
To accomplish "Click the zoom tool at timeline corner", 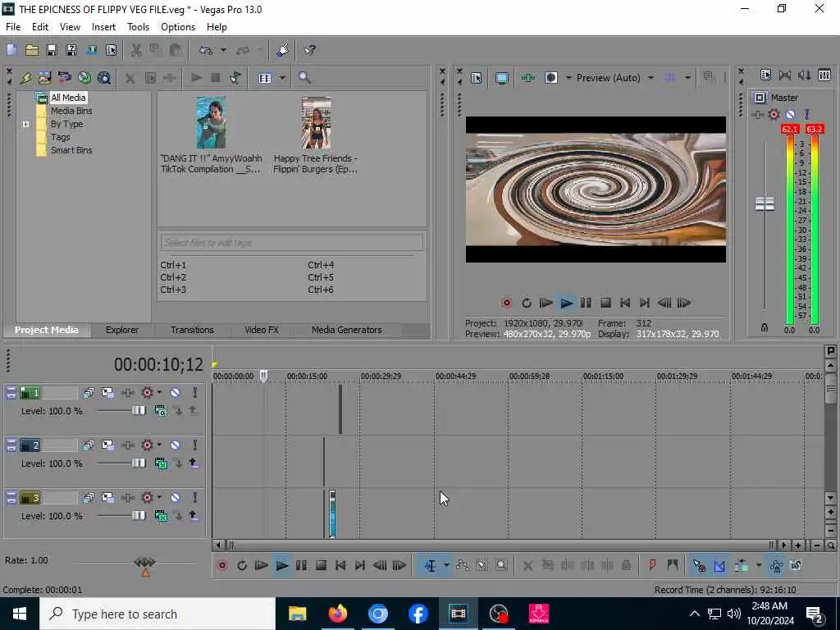I will coord(830,546).
